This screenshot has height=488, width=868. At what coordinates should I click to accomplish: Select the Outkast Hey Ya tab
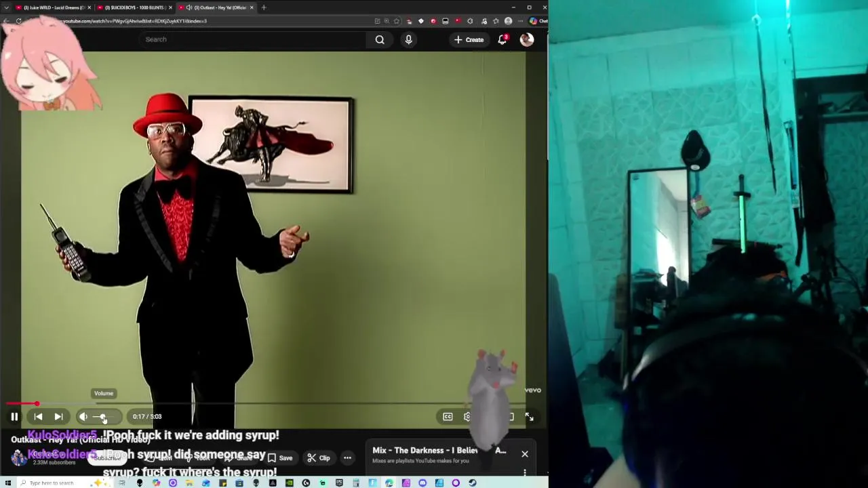tap(216, 7)
